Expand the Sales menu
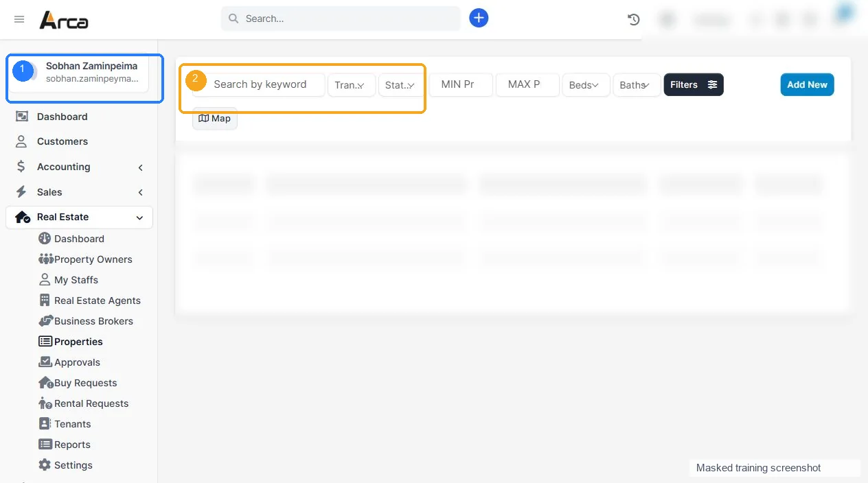The height and width of the screenshot is (483, 868). [x=79, y=192]
